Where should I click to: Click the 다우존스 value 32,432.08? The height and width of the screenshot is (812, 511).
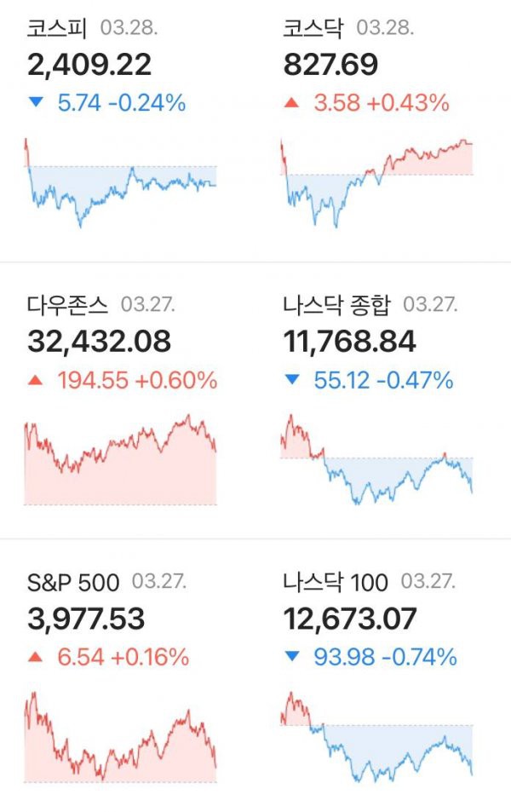[x=99, y=342]
